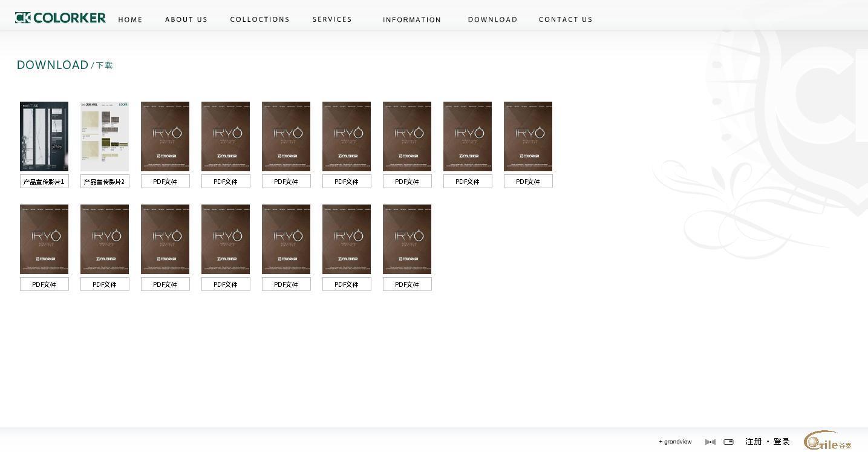Click the first PDF文件 button in bottom row
Image resolution: width=868 pixels, height=452 pixels.
[x=44, y=284]
